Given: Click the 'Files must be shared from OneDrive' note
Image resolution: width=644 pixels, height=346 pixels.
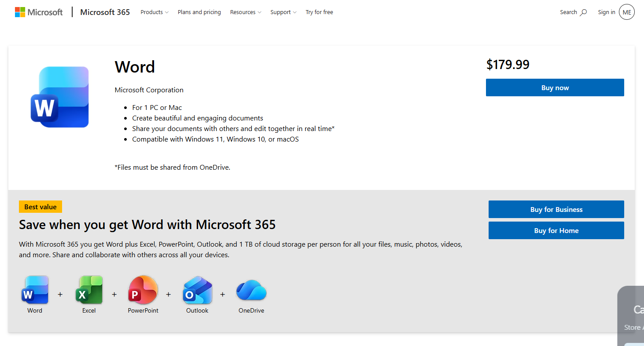Looking at the screenshot, I should 173,167.
